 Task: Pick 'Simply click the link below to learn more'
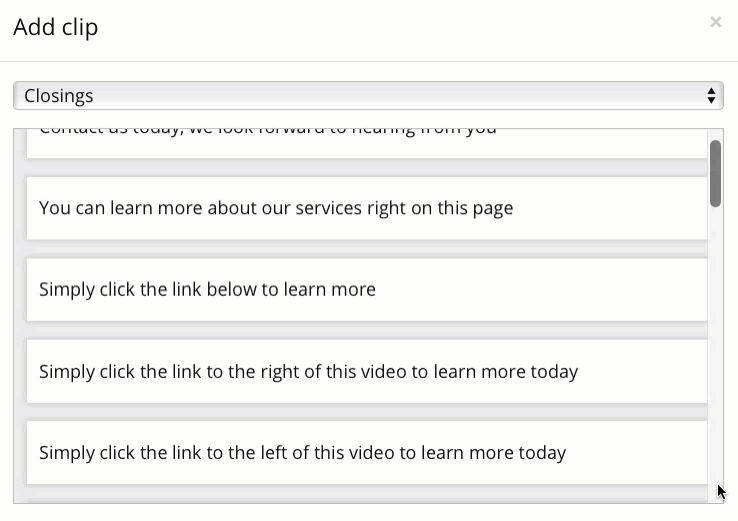tap(367, 289)
